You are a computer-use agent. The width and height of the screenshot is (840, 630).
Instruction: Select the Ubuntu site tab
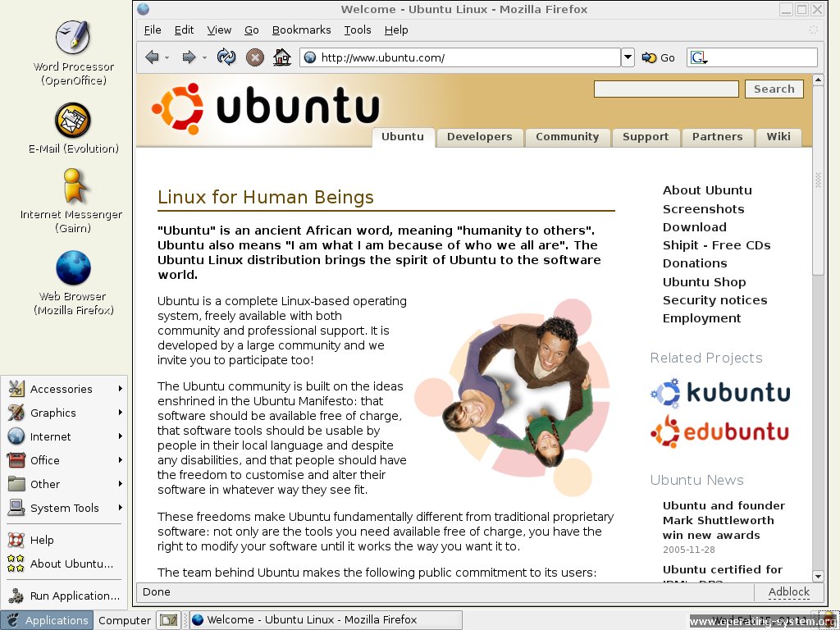point(403,137)
